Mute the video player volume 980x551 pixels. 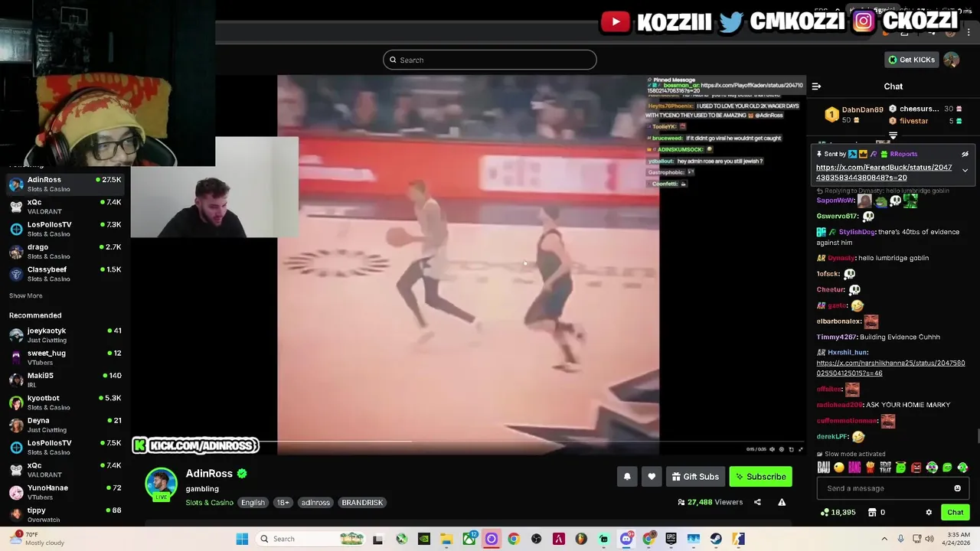pyautogui.click(x=772, y=449)
